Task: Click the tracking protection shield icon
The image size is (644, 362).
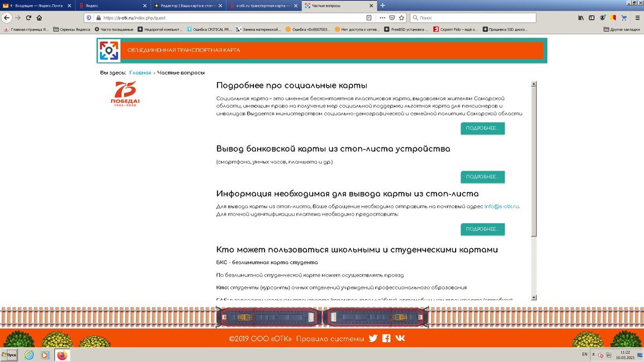Action: (x=89, y=17)
